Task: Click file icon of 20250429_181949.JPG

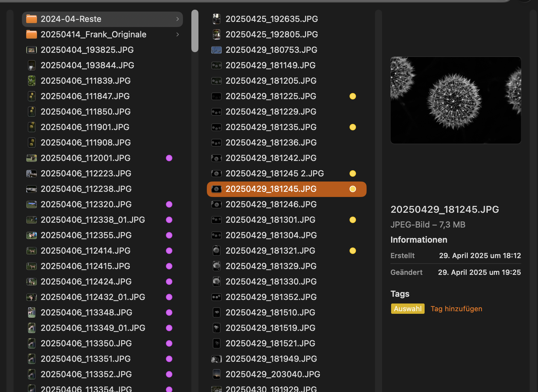Action: click(216, 359)
